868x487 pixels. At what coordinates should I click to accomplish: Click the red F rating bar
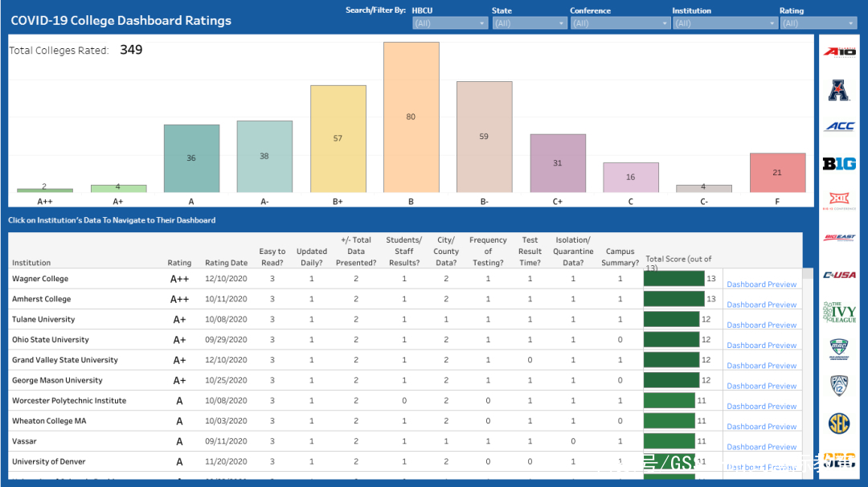click(777, 173)
